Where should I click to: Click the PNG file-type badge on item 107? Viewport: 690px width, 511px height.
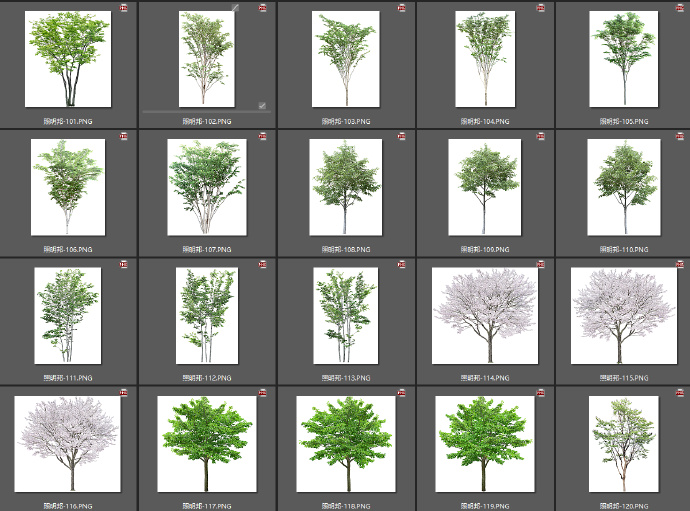[263, 136]
